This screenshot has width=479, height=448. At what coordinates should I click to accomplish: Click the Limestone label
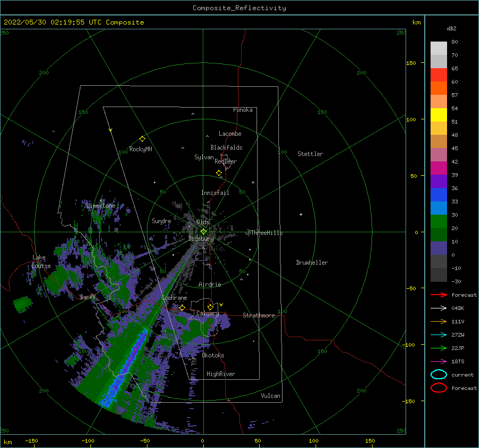point(101,206)
